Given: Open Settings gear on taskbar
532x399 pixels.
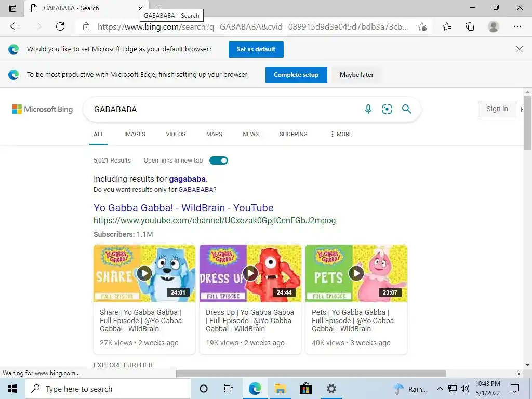Looking at the screenshot, I should tap(331, 389).
